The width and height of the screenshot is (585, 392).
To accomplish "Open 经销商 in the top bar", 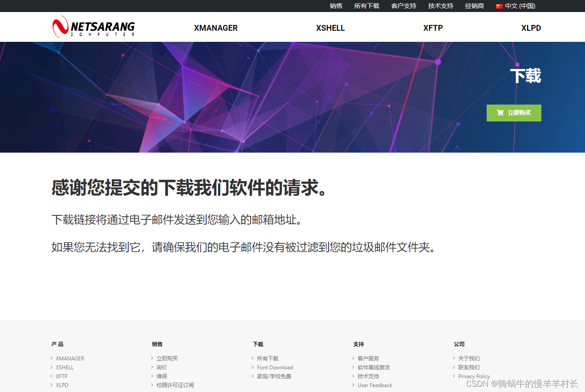I will (x=475, y=6).
